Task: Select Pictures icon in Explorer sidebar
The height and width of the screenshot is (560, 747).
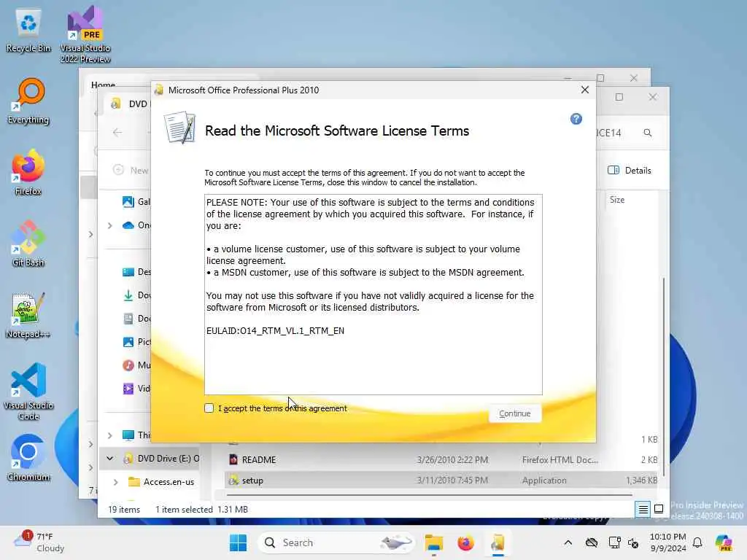Action: pyautogui.click(x=128, y=342)
